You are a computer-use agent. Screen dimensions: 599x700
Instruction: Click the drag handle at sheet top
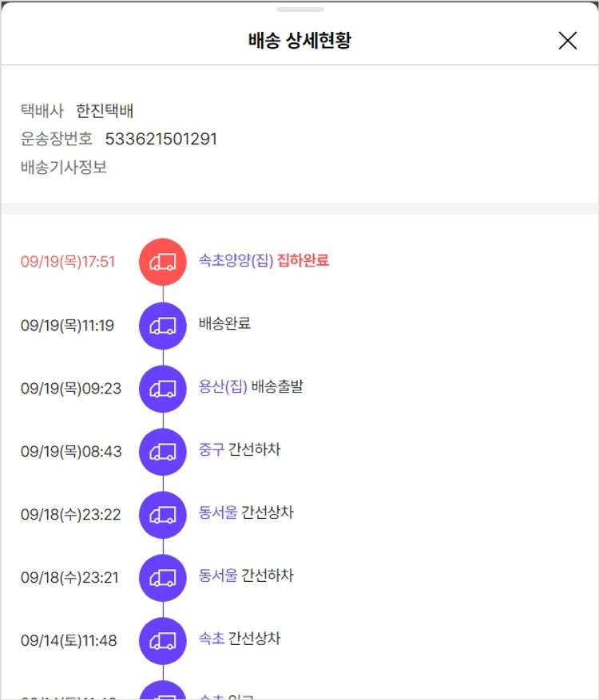300,10
